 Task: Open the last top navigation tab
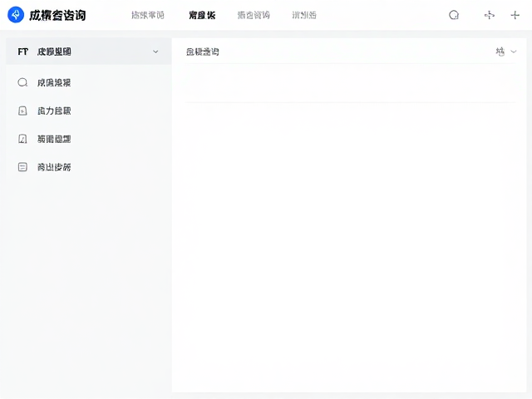pyautogui.click(x=304, y=15)
